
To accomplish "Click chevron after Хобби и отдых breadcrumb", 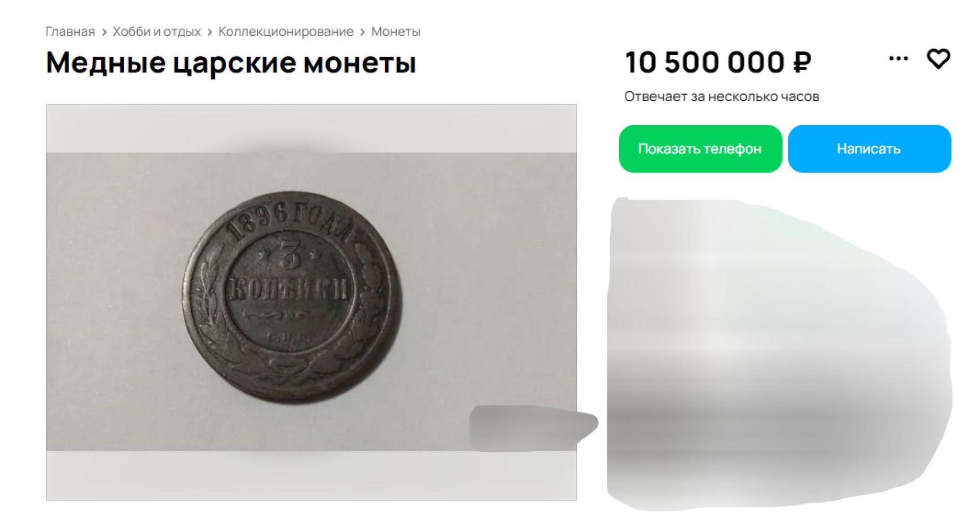I will [210, 32].
